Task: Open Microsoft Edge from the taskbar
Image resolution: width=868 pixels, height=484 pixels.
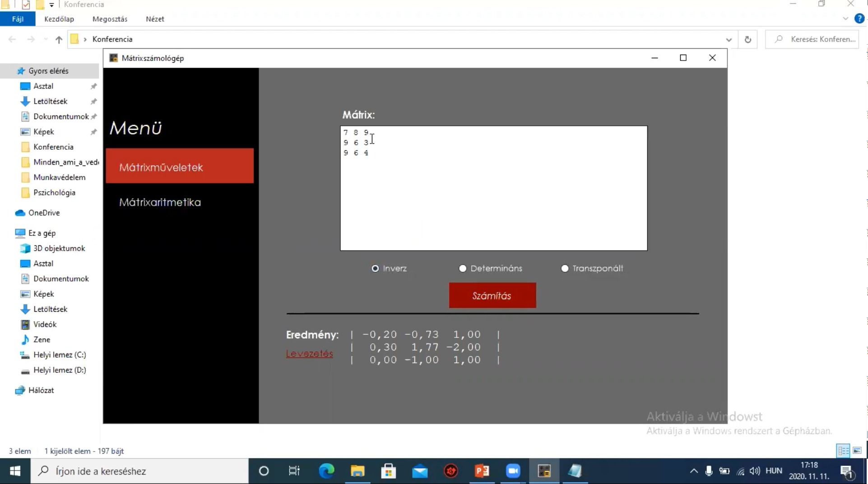Action: pyautogui.click(x=326, y=471)
